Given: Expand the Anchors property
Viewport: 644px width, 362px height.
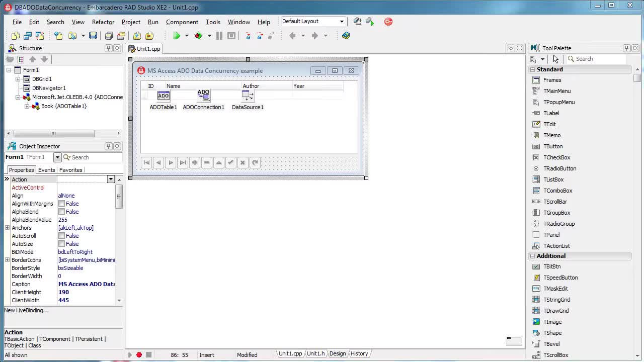Looking at the screenshot, I should coord(7,228).
